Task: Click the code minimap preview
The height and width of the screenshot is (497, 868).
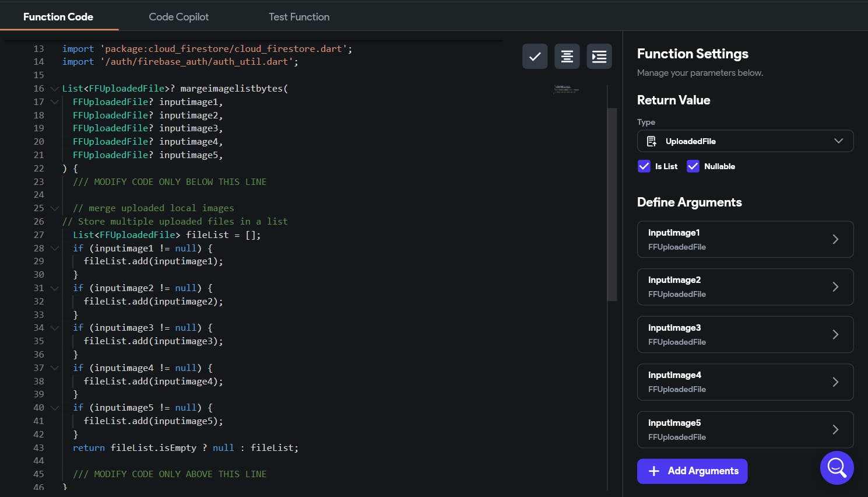Action: (565, 89)
